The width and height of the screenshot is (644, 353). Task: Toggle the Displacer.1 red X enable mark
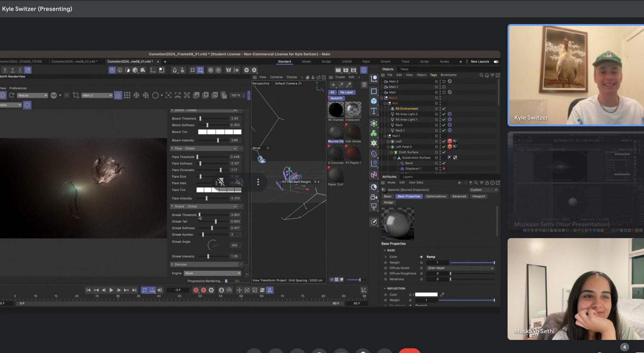tap(444, 168)
